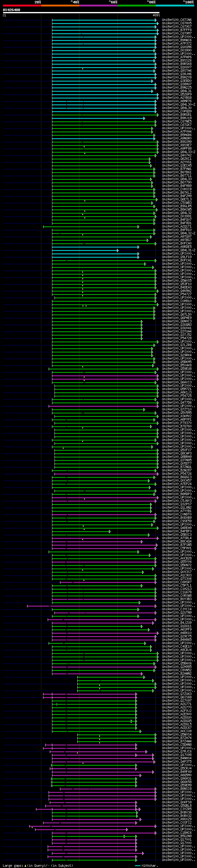Select the UniRef100_B9N225 label
Image resolution: width=197 pixels, height=868 pixels.
point(177,88)
